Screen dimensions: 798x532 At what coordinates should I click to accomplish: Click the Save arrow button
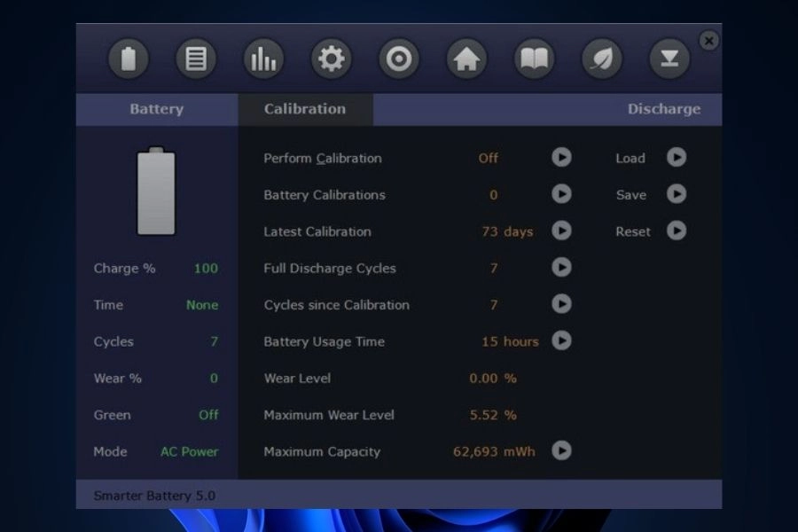coord(677,194)
